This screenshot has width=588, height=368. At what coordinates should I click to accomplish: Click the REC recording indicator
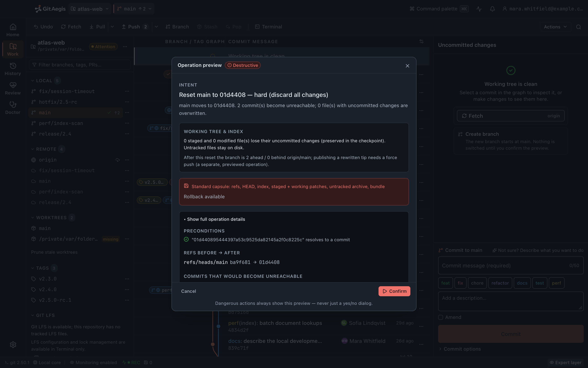click(131, 363)
